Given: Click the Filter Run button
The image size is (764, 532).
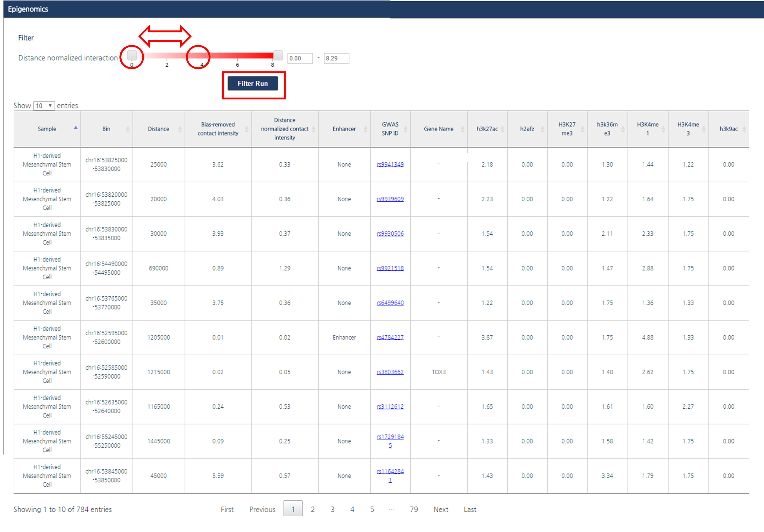Looking at the screenshot, I should pos(253,84).
